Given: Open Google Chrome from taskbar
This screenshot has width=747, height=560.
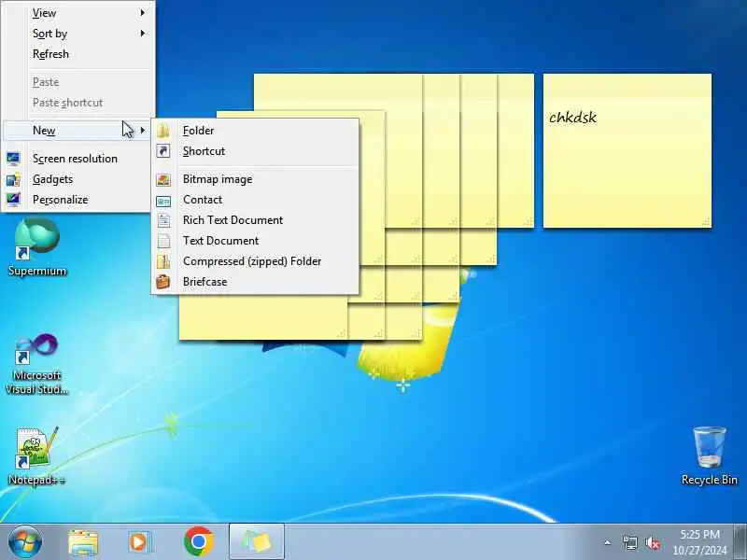Looking at the screenshot, I should [199, 542].
